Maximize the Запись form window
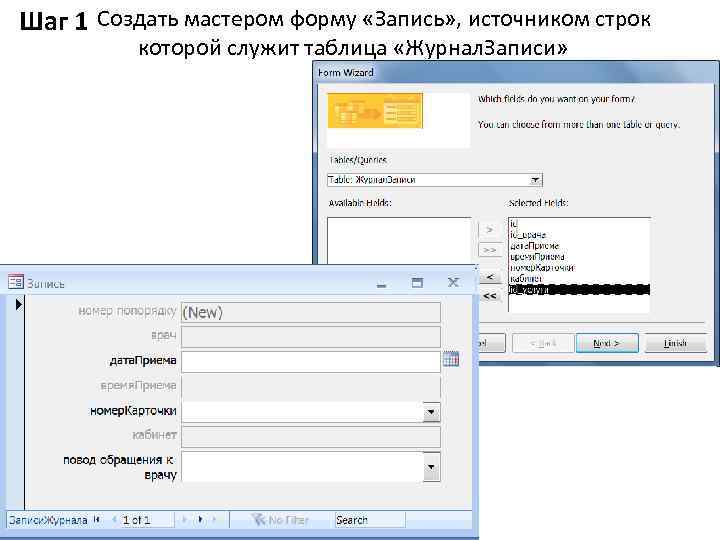Screen dimensions: 720x540 (x=417, y=282)
